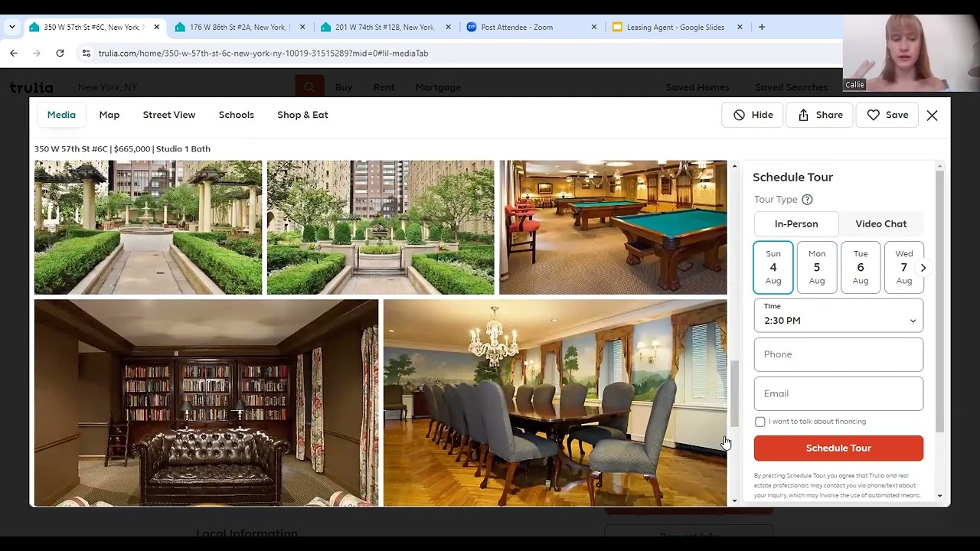Open the tab search chevron in the browser

click(11, 27)
